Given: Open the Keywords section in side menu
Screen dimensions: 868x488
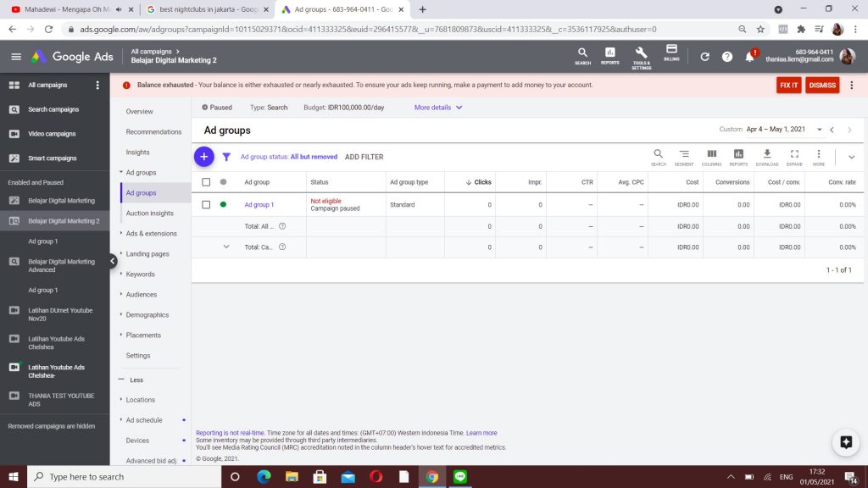Looking at the screenshot, I should (x=140, y=274).
